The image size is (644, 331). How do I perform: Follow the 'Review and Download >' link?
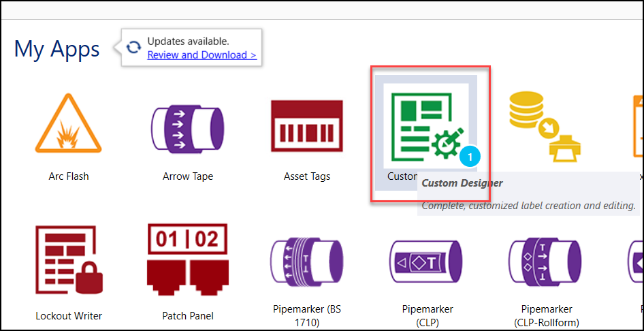click(x=202, y=55)
